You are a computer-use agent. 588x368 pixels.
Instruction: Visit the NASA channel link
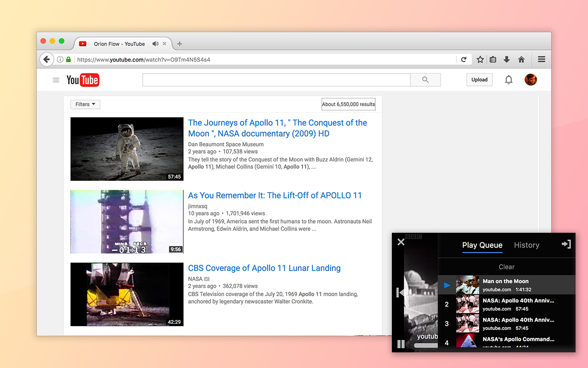click(x=195, y=279)
